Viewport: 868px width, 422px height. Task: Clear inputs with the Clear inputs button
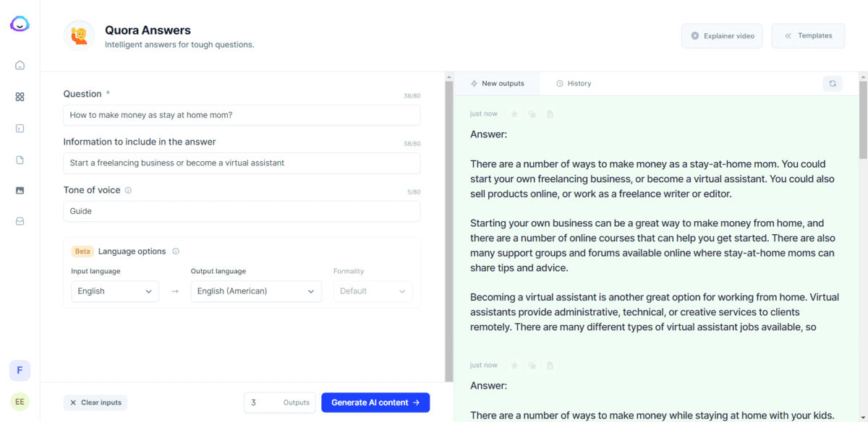pyautogui.click(x=95, y=402)
